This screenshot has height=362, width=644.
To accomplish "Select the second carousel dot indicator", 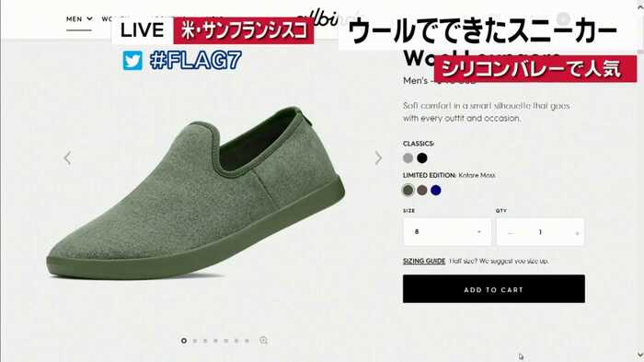I will point(195,341).
